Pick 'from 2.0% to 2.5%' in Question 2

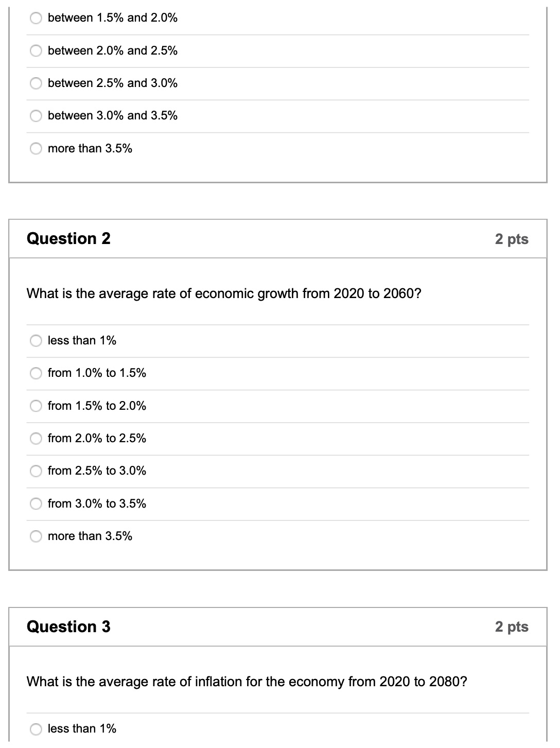point(36,439)
